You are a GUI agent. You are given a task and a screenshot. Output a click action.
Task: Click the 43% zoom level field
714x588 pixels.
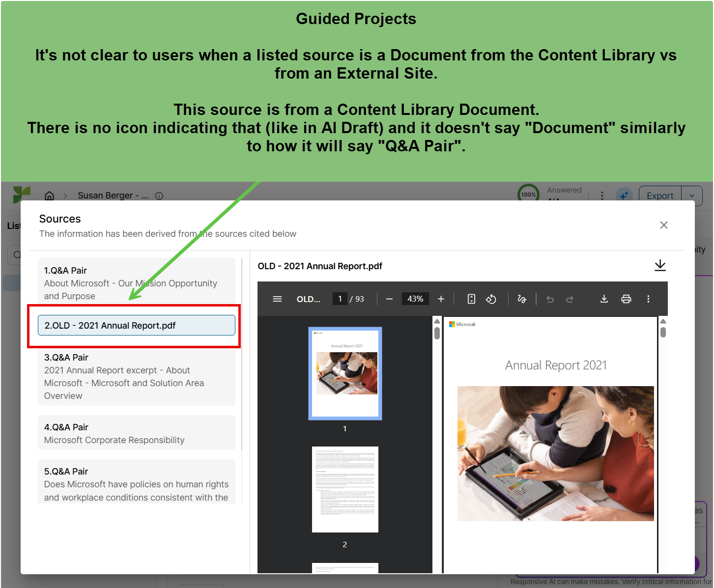tap(415, 299)
